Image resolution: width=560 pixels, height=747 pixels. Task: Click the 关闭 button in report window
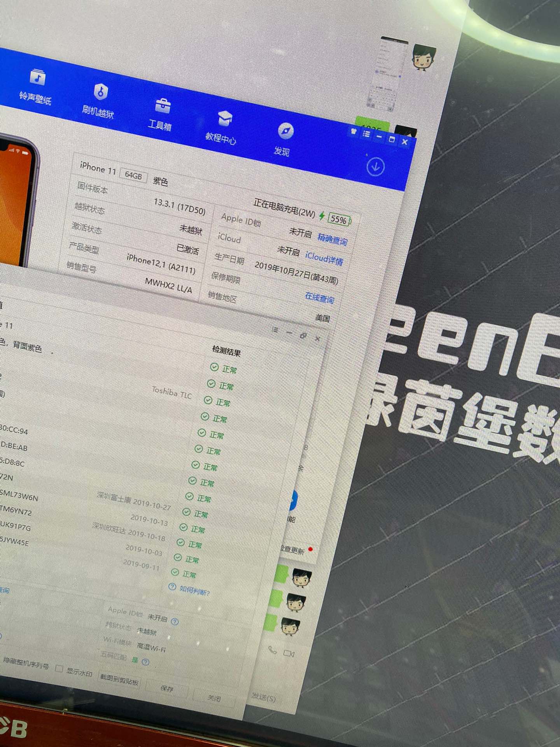[214, 698]
